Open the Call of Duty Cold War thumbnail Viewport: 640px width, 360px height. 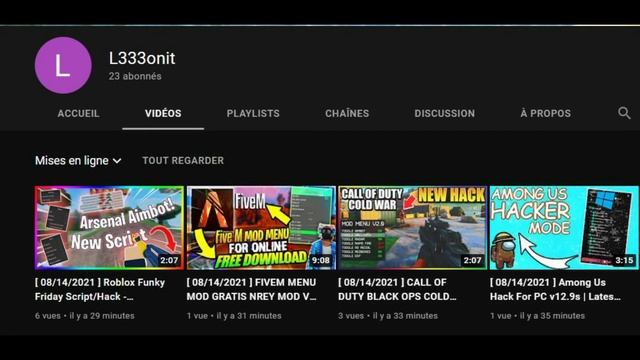tap(413, 228)
